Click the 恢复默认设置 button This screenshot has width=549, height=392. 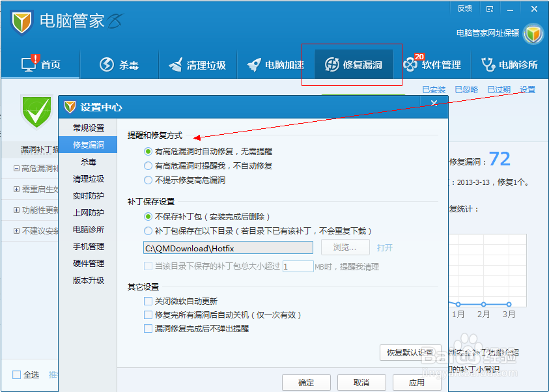pyautogui.click(x=410, y=352)
